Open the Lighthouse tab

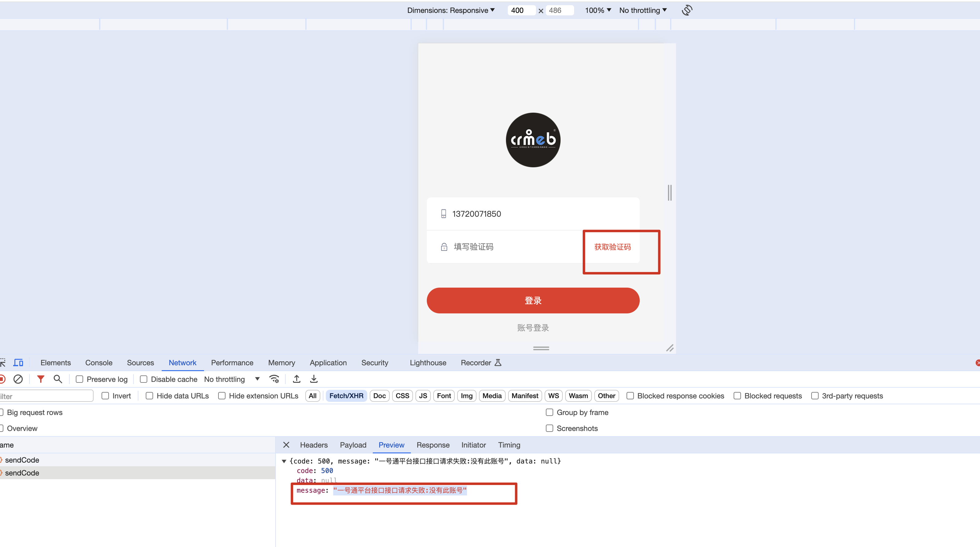point(428,363)
